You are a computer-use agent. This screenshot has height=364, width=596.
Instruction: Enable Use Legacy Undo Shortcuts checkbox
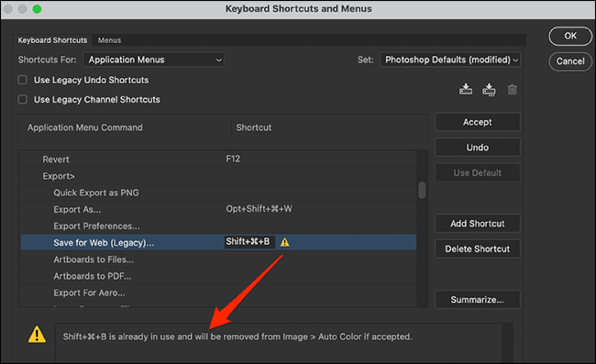point(23,80)
